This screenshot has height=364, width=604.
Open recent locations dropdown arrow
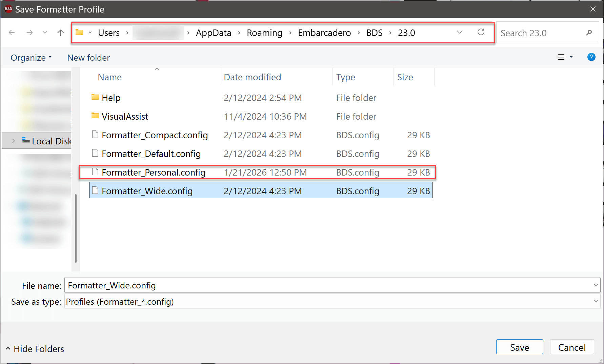pyautogui.click(x=45, y=33)
